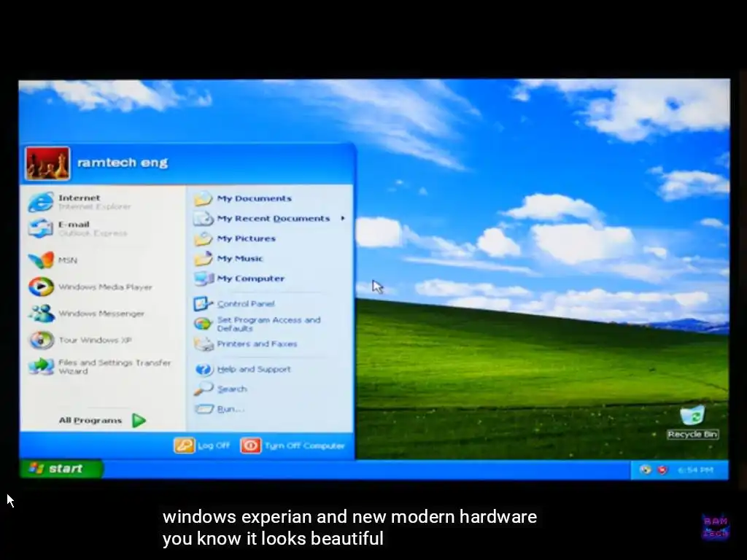Click My Recent Documents icon
Viewport: 747px width, 560px height.
(x=204, y=219)
